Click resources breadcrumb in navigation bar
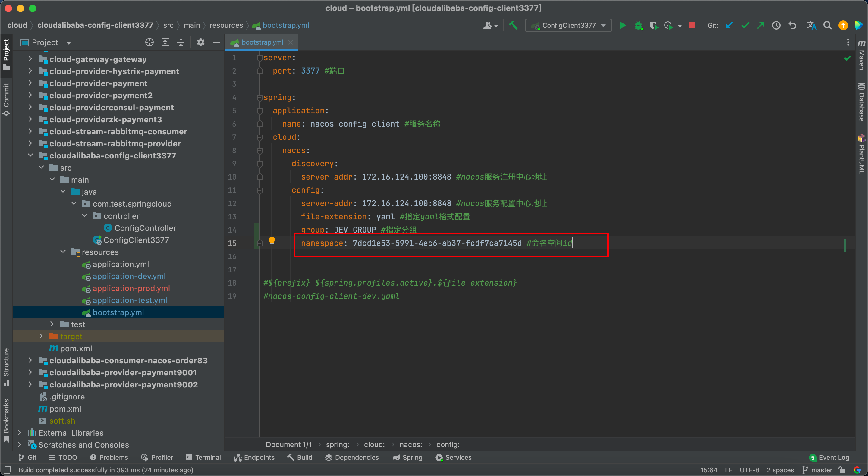Viewport: 868px width, 476px height. pos(226,25)
